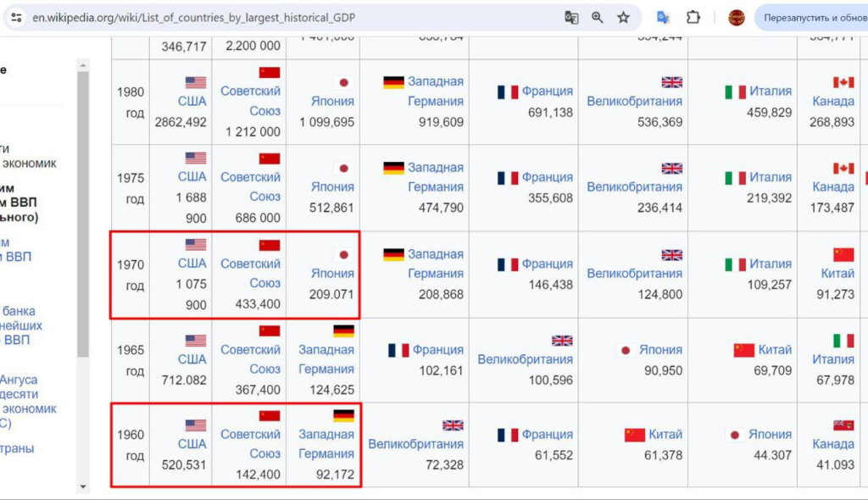Screen dimensions: 868x500
Task: Open the Советский Союз link in 1965 row
Action: pos(250,359)
